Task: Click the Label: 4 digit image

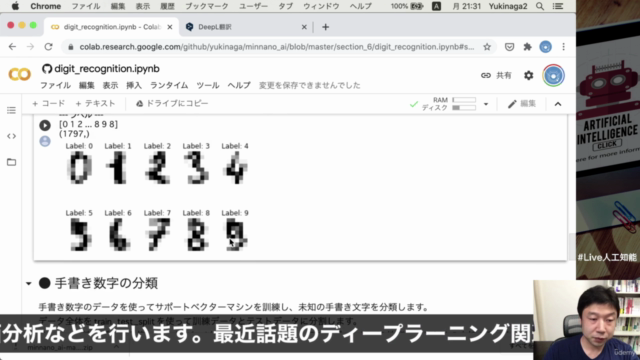Action: [x=236, y=167]
